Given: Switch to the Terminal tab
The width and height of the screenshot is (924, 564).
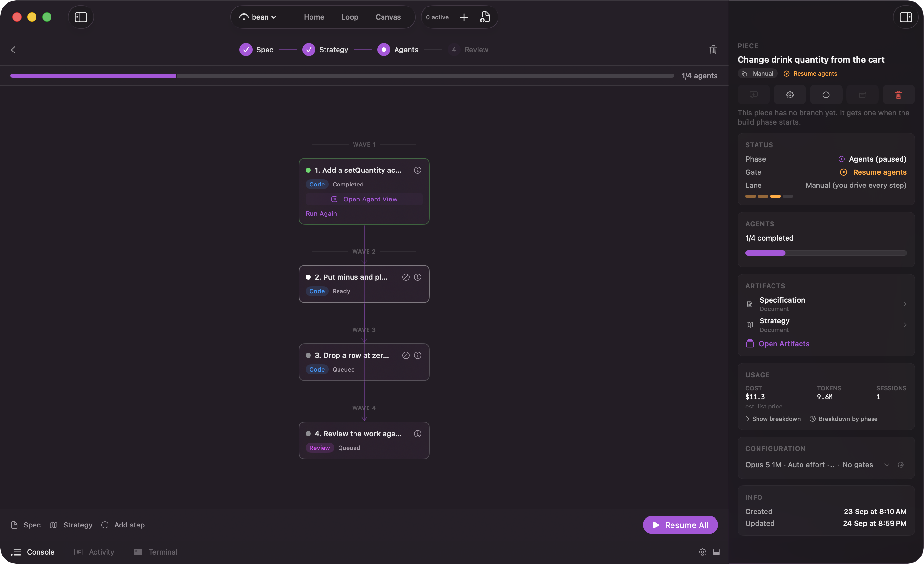Looking at the screenshot, I should coord(156,552).
